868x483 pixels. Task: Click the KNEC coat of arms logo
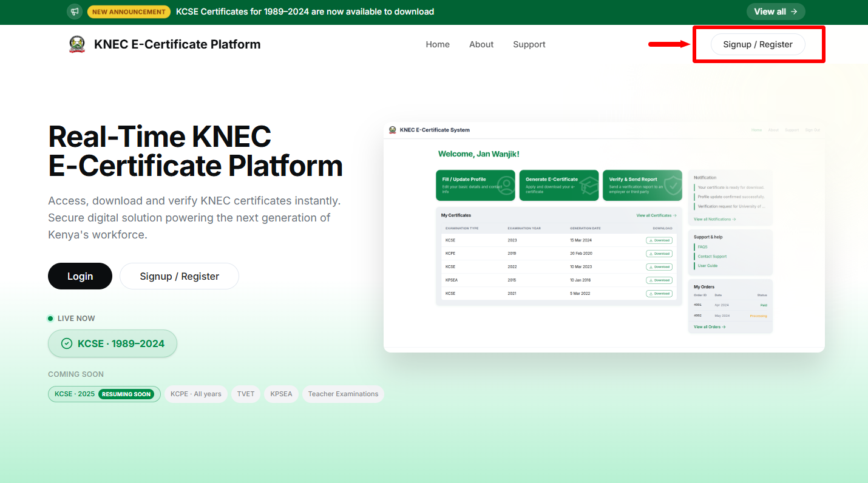coord(77,44)
